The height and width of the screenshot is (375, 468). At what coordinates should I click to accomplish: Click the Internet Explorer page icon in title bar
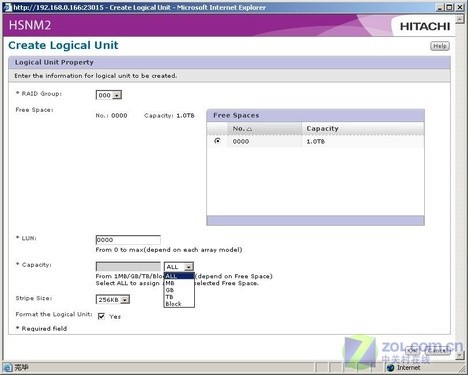point(7,7)
